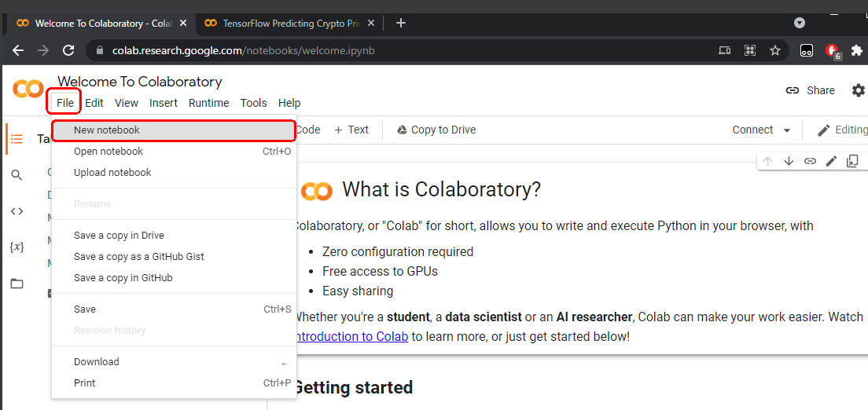Click the Connect button
This screenshot has width=868, height=410.
tap(752, 130)
